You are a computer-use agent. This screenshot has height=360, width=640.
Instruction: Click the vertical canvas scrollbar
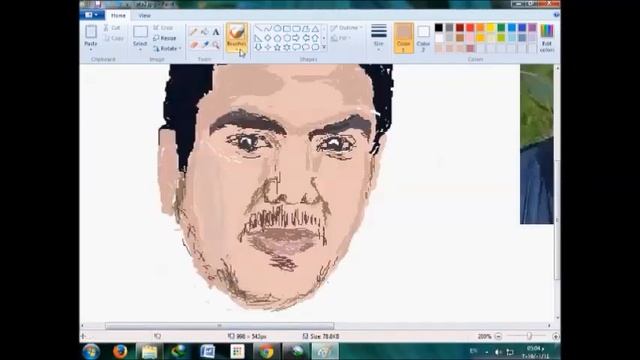click(x=557, y=220)
